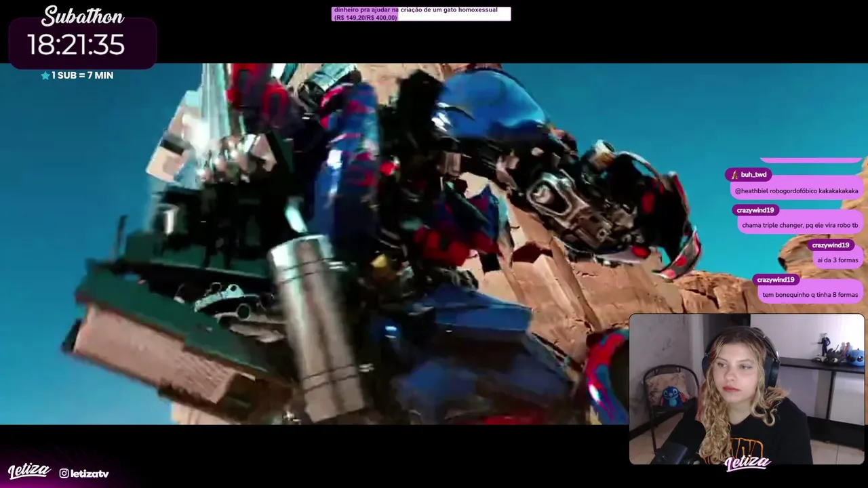This screenshot has width=868, height=488.
Task: Click the '1 SUB = 7 MIN' label
Action: (x=82, y=75)
